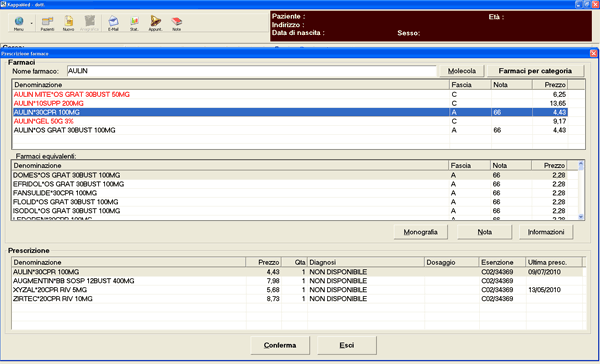Click the Farmaci per categoria button

tap(535, 71)
